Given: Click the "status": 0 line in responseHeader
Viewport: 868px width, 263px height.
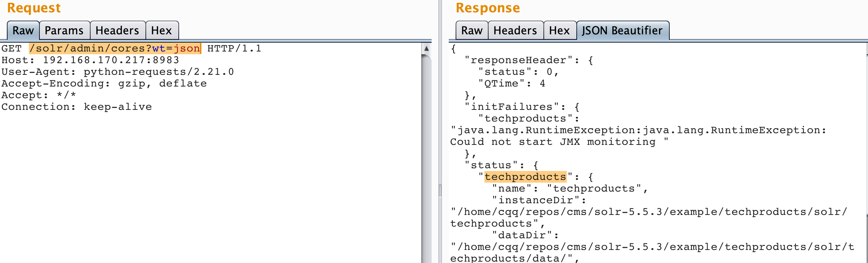Looking at the screenshot, I should 518,72.
